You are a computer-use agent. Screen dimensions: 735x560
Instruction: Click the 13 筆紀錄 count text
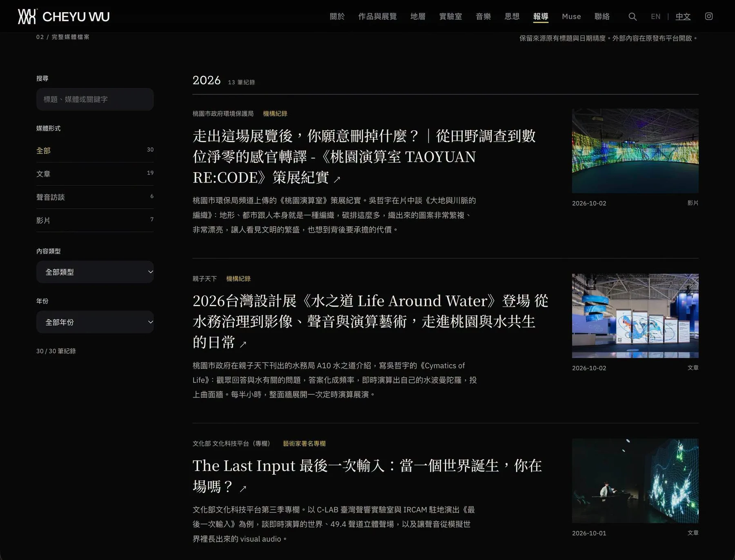tap(241, 82)
